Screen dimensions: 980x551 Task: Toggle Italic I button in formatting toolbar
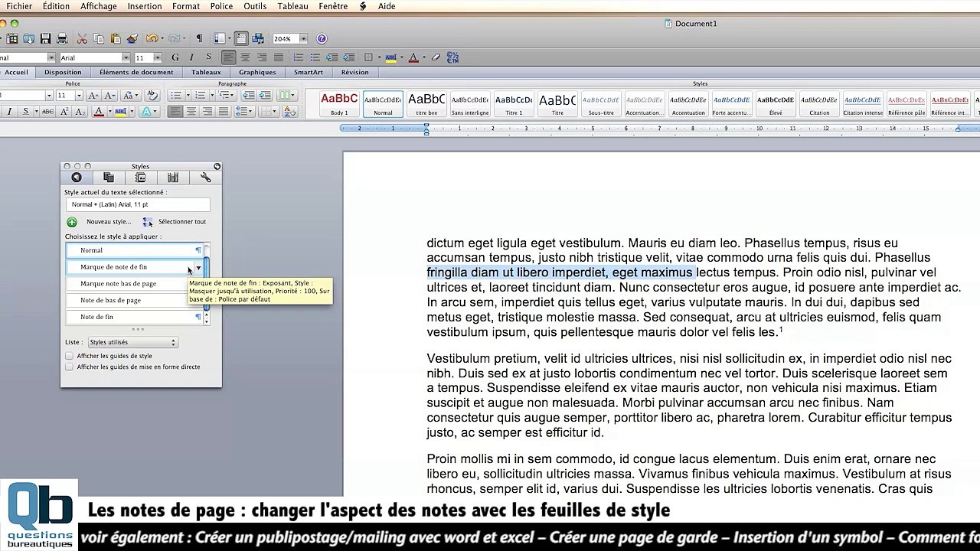click(x=191, y=57)
